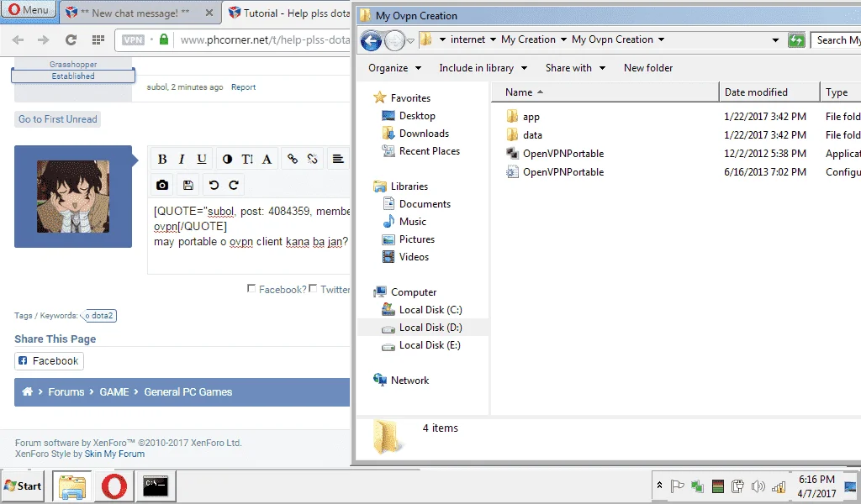Open the text alignment tool

click(338, 159)
